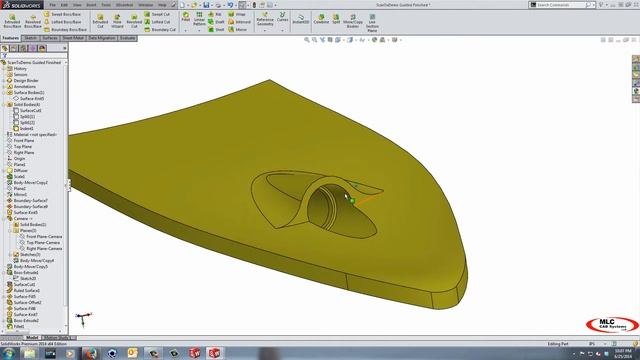Open the dropdown arrow under Linear Pattern
This screenshot has height=360, width=640.
tap(199, 31)
